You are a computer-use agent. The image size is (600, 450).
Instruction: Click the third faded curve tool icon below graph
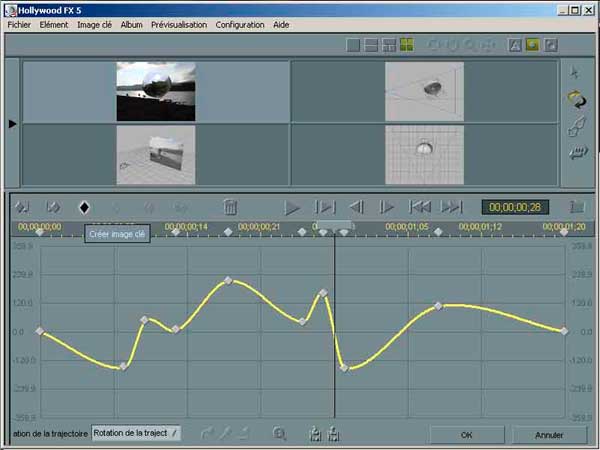tap(244, 434)
